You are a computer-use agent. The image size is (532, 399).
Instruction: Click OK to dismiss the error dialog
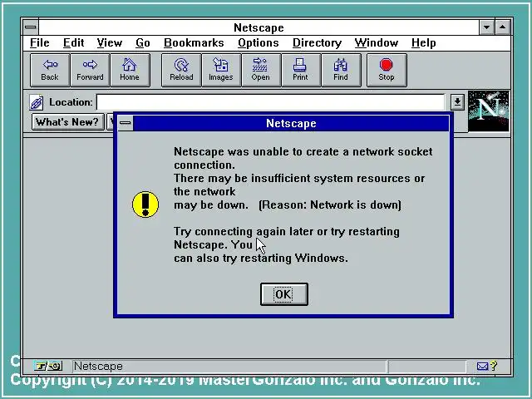(284, 294)
